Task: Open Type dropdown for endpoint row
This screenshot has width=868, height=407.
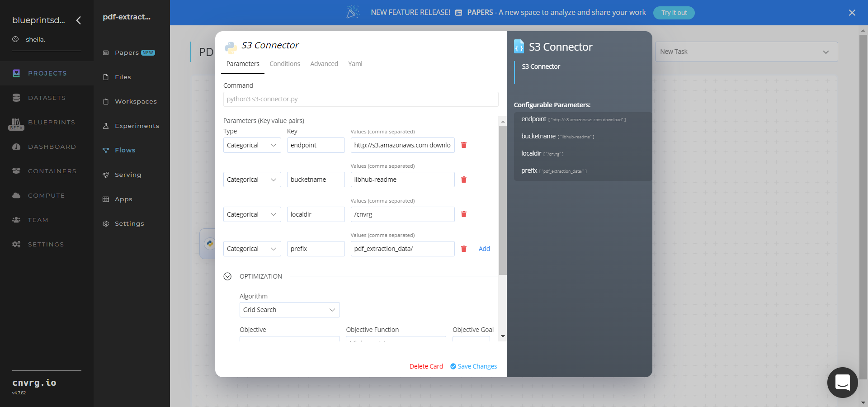Action: pyautogui.click(x=252, y=145)
